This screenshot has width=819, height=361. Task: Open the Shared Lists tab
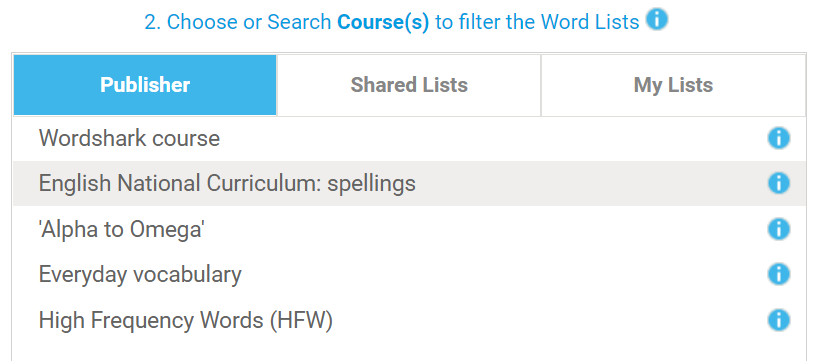pyautogui.click(x=409, y=85)
